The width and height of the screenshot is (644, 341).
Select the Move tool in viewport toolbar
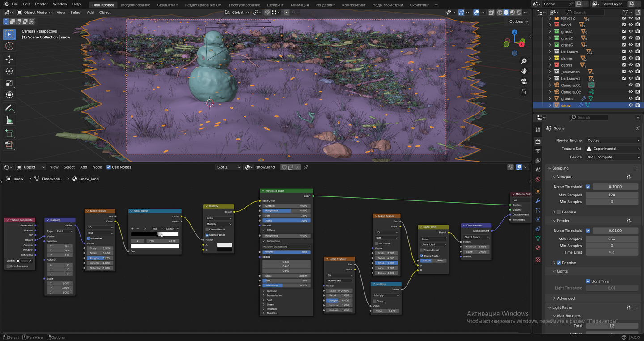click(x=9, y=60)
